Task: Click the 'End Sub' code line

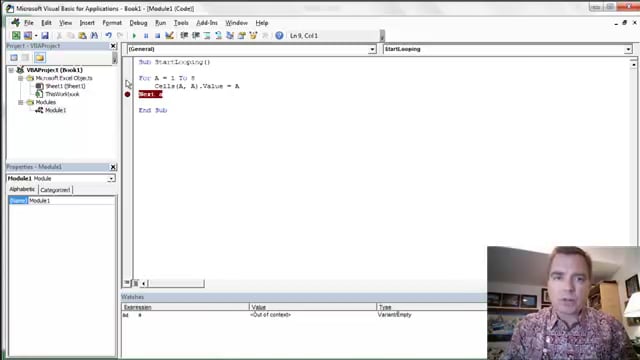Action: [153, 110]
